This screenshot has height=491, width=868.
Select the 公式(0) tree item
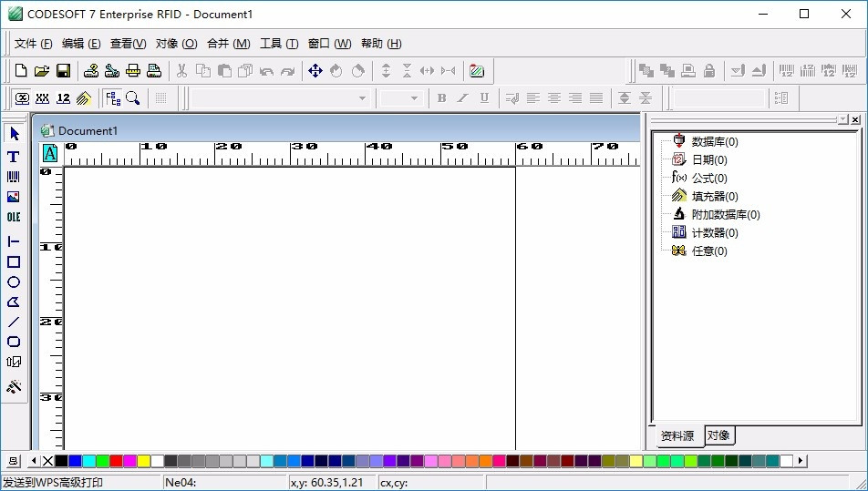pyautogui.click(x=709, y=178)
